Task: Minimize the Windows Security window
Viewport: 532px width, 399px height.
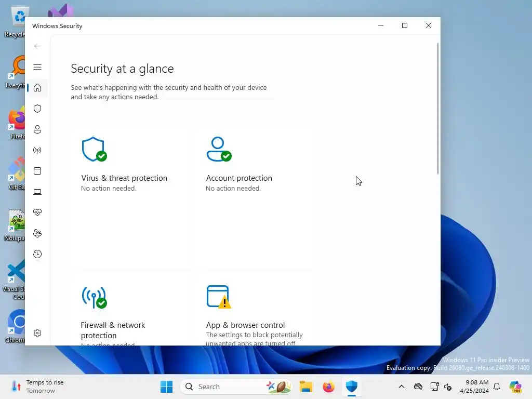Action: click(x=381, y=25)
